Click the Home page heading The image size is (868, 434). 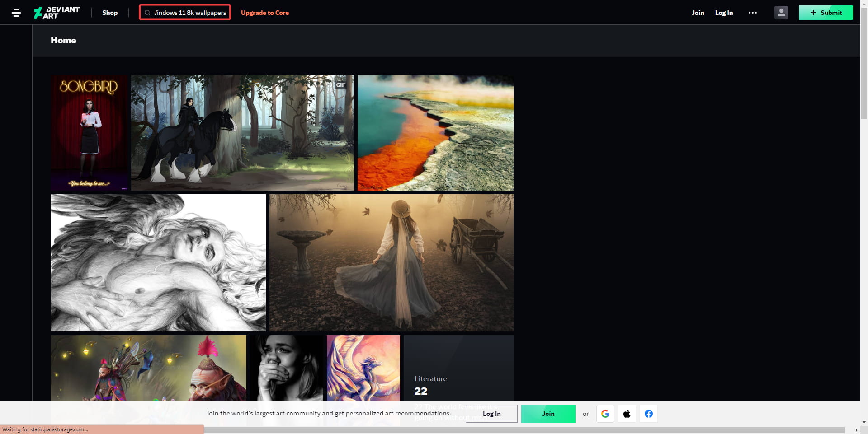[63, 40]
